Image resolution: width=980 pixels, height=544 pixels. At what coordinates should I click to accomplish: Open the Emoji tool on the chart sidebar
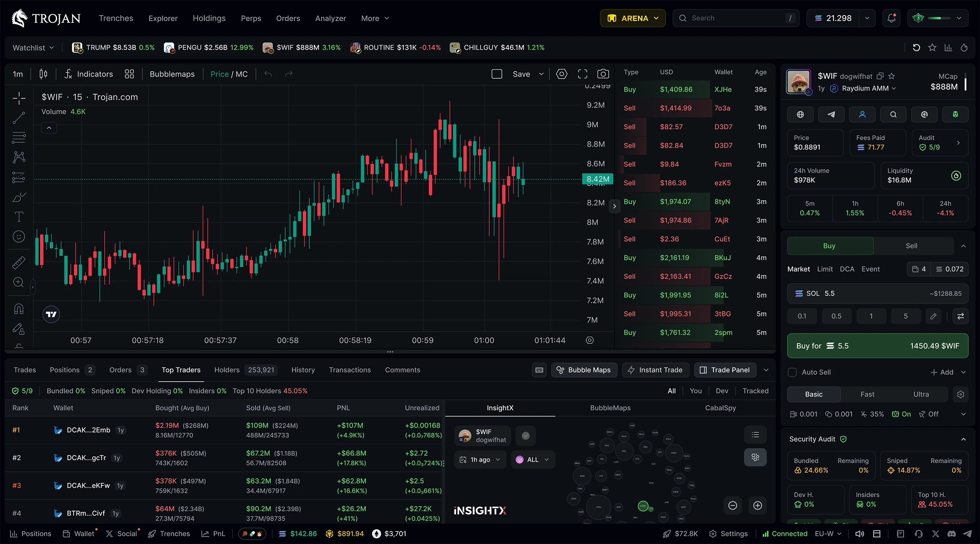tap(18, 236)
